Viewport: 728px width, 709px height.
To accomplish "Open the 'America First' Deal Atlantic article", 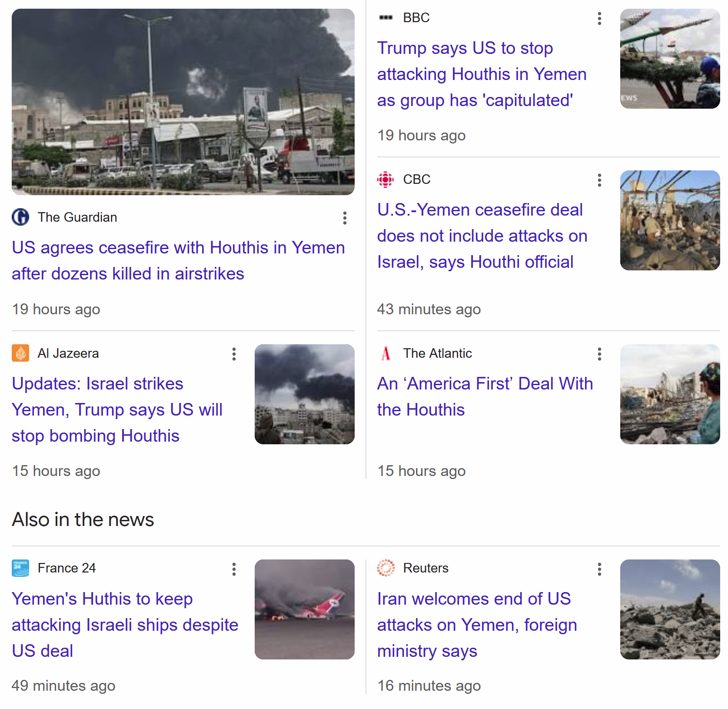I will point(485,397).
